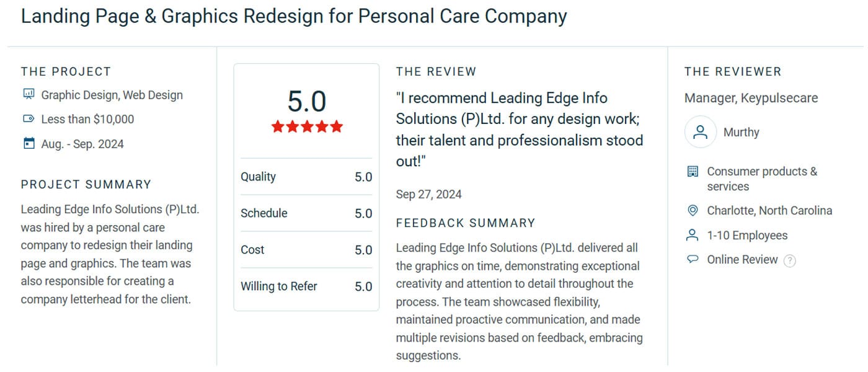The image size is (868, 372).
Task: Click the building icon near Consumer products
Action: tap(691, 171)
